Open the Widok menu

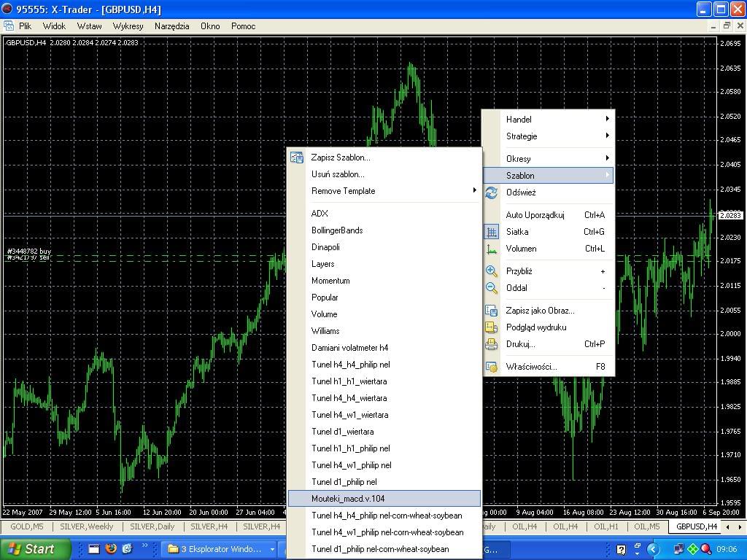click(x=54, y=26)
